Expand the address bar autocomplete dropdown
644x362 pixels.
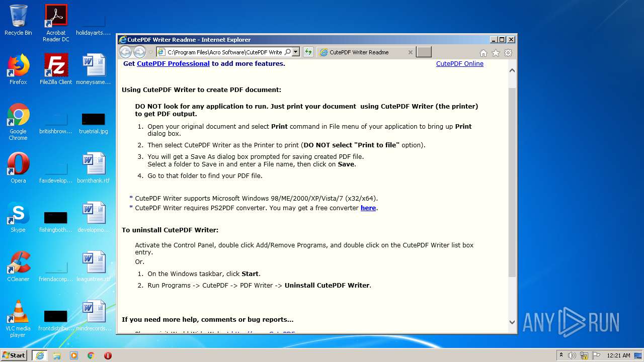coord(296,52)
